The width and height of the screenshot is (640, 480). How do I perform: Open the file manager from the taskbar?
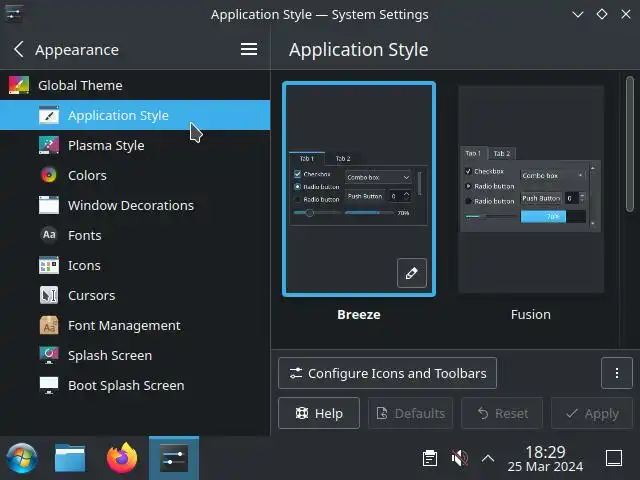tap(70, 458)
